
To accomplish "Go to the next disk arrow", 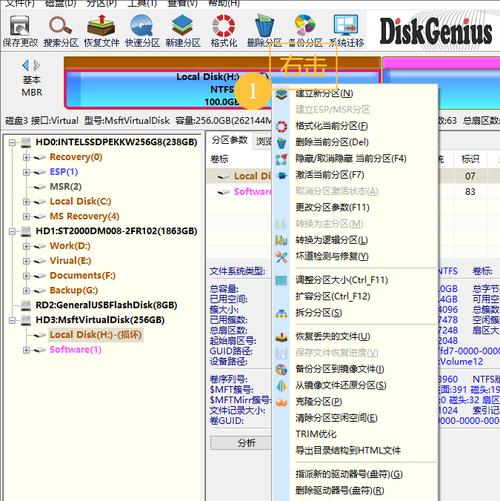I will pyautogui.click(x=37, y=65).
